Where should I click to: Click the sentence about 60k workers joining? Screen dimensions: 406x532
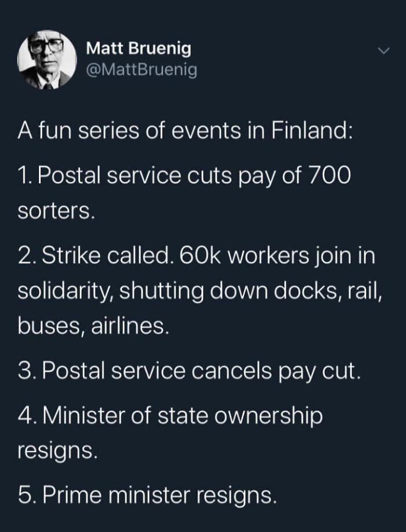point(197,255)
